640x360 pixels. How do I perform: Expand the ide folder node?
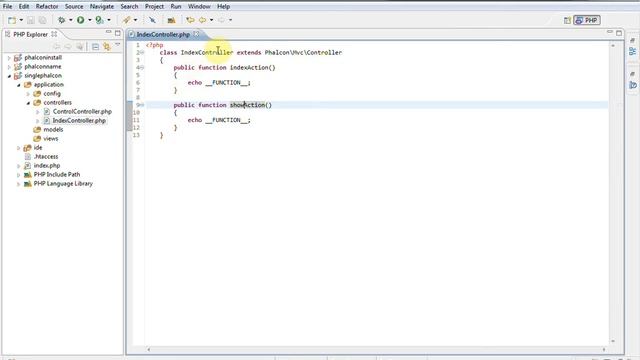(19, 148)
